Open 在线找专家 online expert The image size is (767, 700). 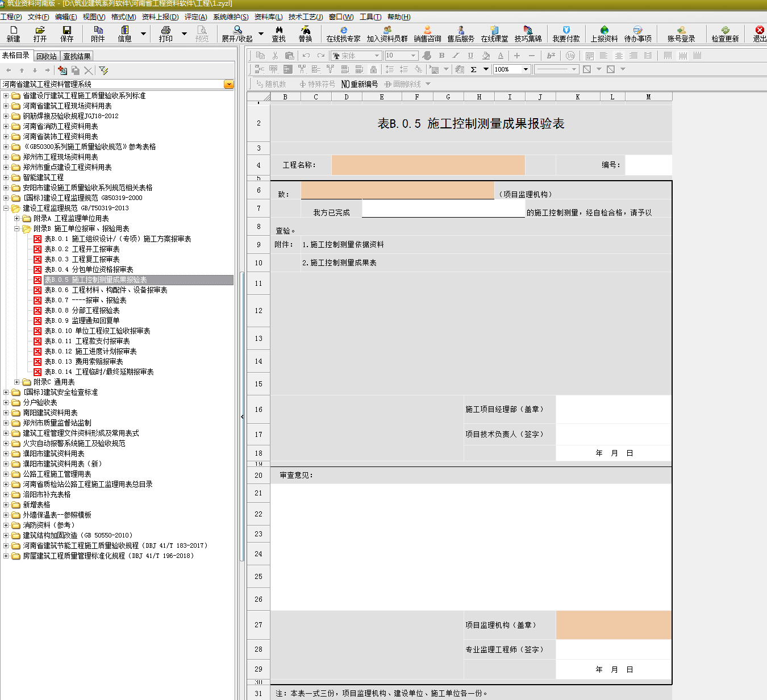[343, 34]
